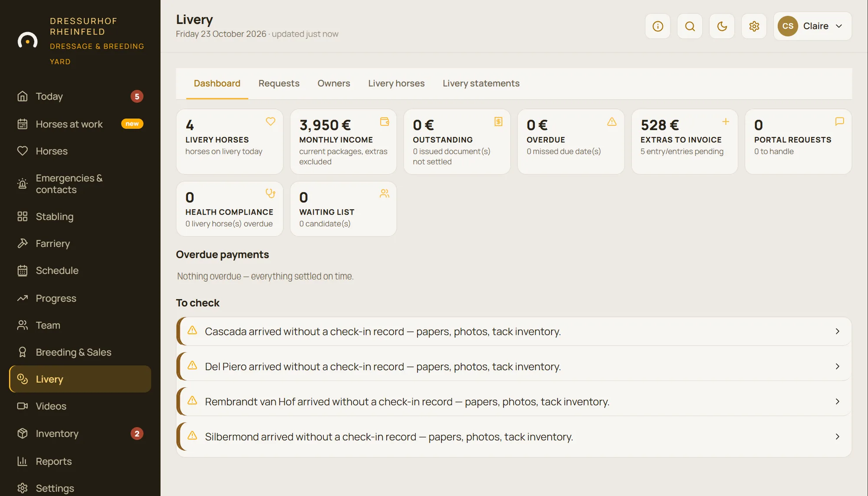Open the Livery horses tab
Image resolution: width=868 pixels, height=496 pixels.
(x=396, y=83)
